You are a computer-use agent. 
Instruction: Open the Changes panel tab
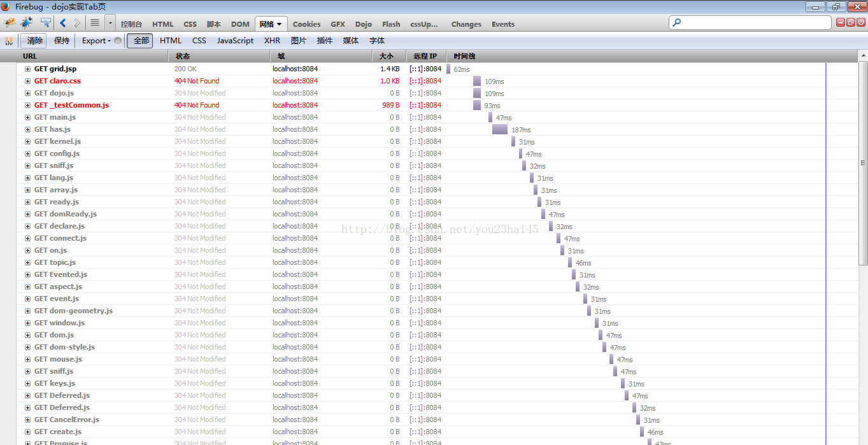pyautogui.click(x=466, y=24)
